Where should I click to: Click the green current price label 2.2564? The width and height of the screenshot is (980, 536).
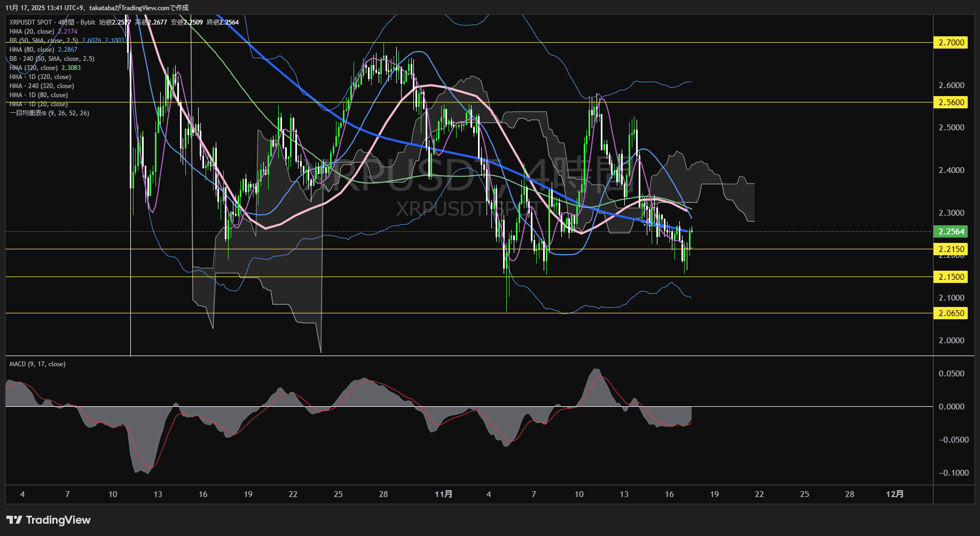pos(951,232)
